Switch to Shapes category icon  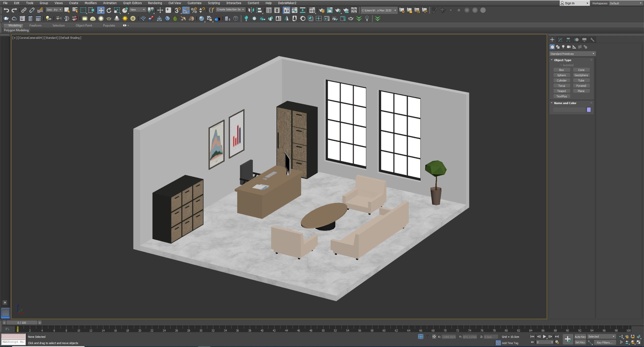(558, 47)
